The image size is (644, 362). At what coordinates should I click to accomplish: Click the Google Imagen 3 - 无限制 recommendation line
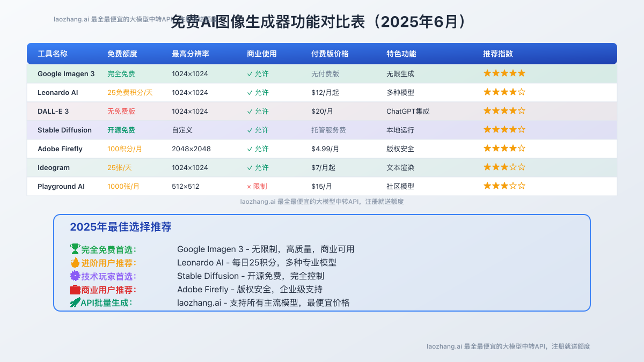click(266, 249)
